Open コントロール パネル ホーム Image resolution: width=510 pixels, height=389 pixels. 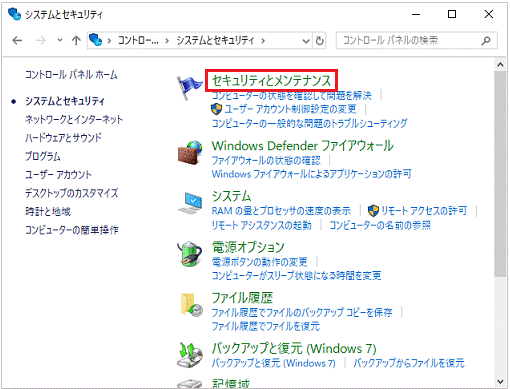71,74
